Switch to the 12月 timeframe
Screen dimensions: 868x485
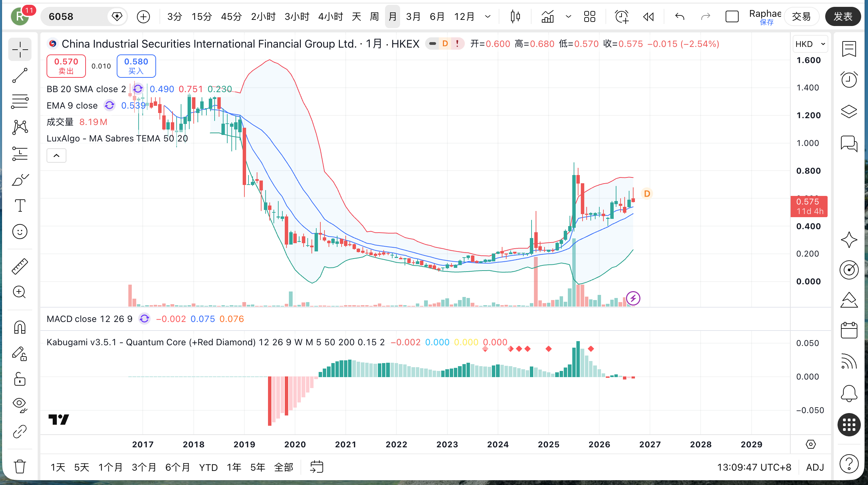click(464, 16)
